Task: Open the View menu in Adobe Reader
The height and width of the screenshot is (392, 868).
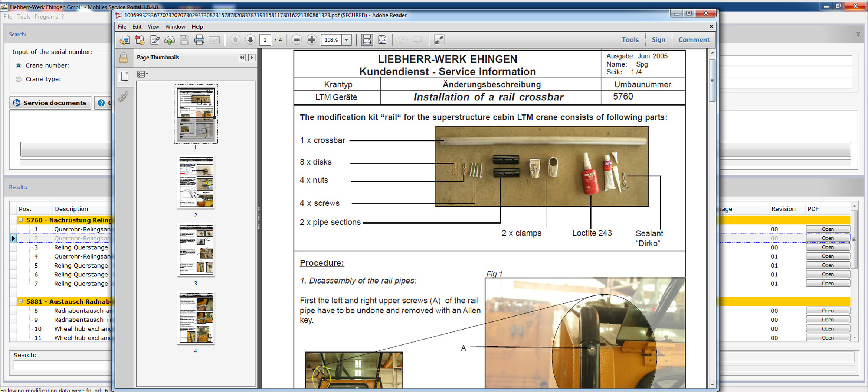Action: [x=153, y=27]
